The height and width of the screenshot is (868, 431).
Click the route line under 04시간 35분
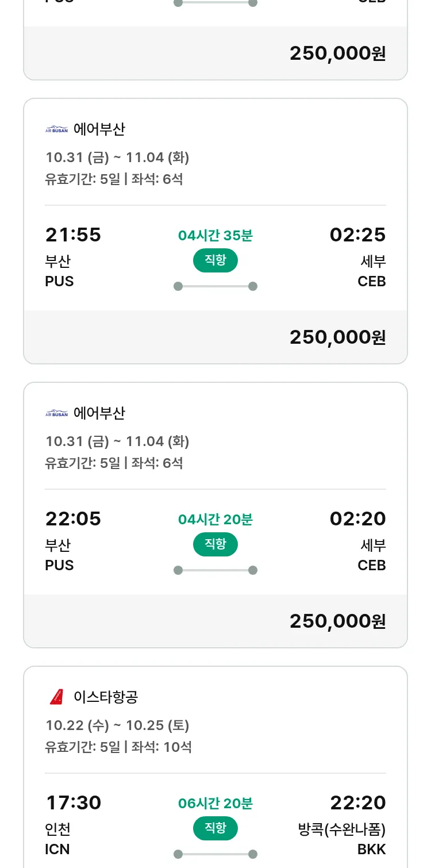(215, 286)
